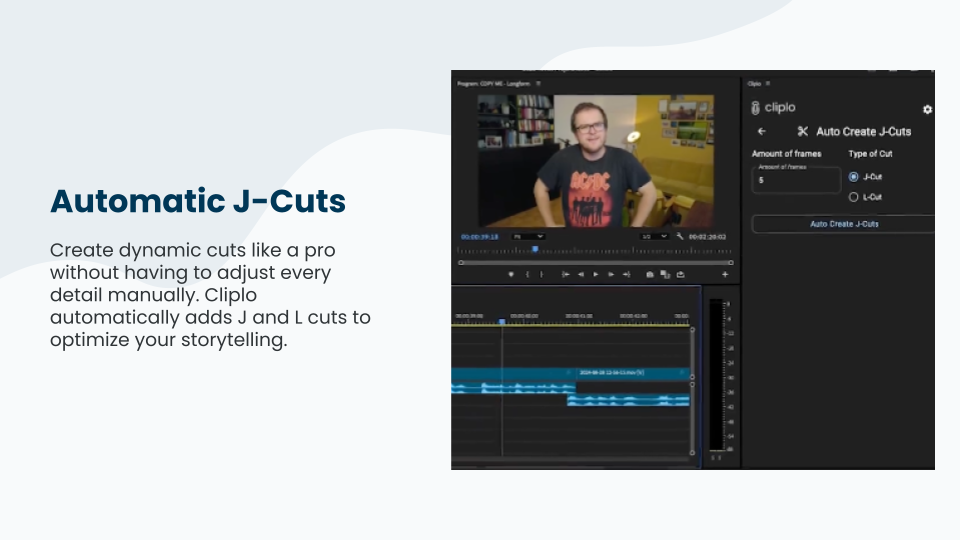
Task: Click the Auto Create J-Cuts button
Action: point(843,224)
